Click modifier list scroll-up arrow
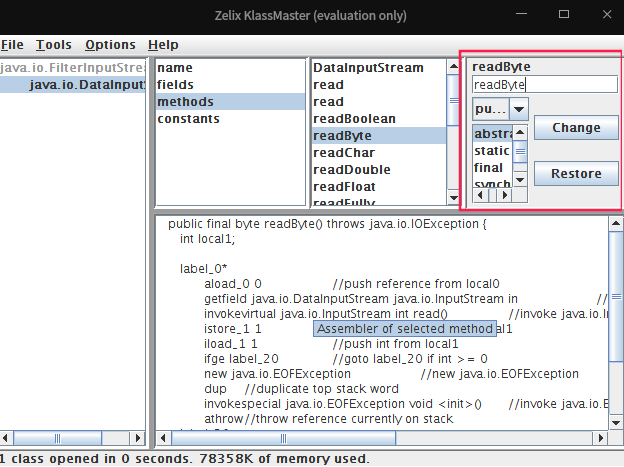The width and height of the screenshot is (624, 467). click(x=520, y=132)
